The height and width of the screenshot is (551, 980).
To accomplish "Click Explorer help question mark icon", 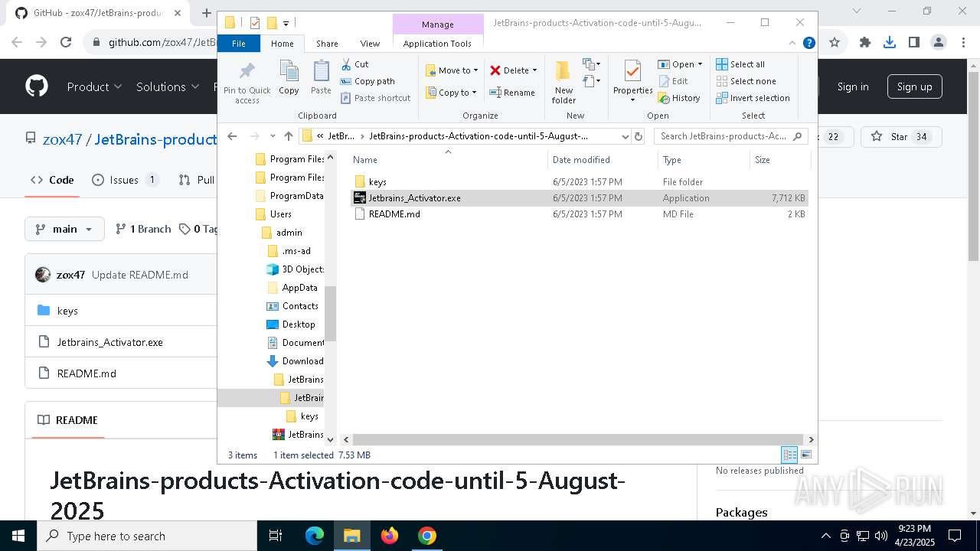I will pyautogui.click(x=808, y=44).
